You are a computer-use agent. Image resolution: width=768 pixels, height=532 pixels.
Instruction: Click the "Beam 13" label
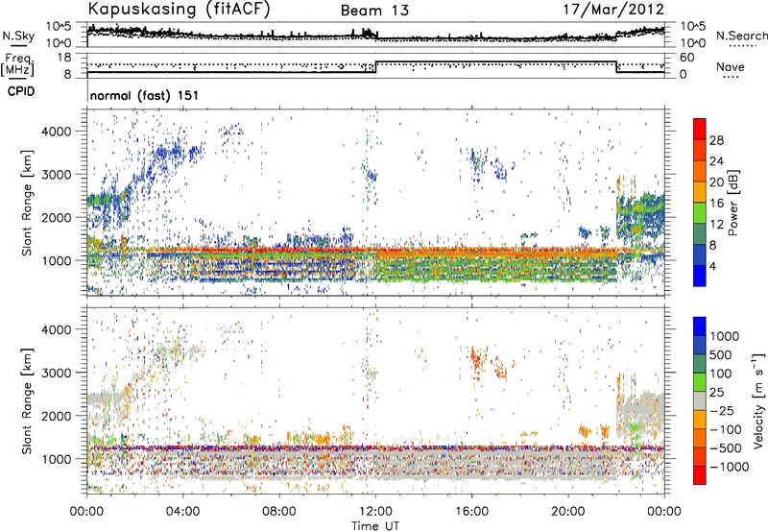tap(374, 11)
